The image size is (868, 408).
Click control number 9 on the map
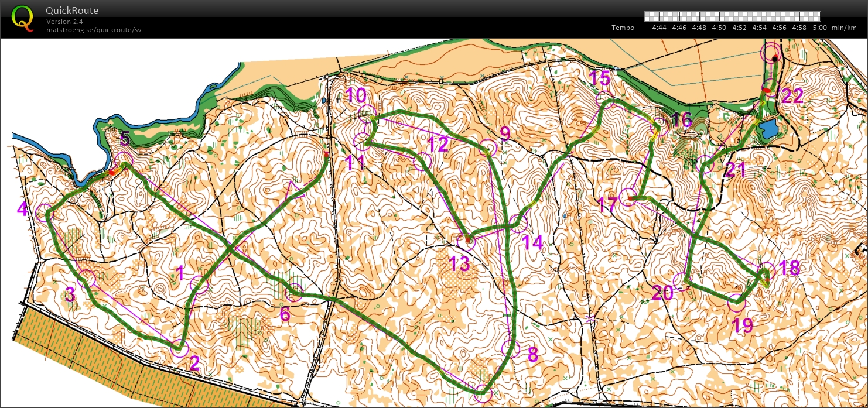pos(505,134)
